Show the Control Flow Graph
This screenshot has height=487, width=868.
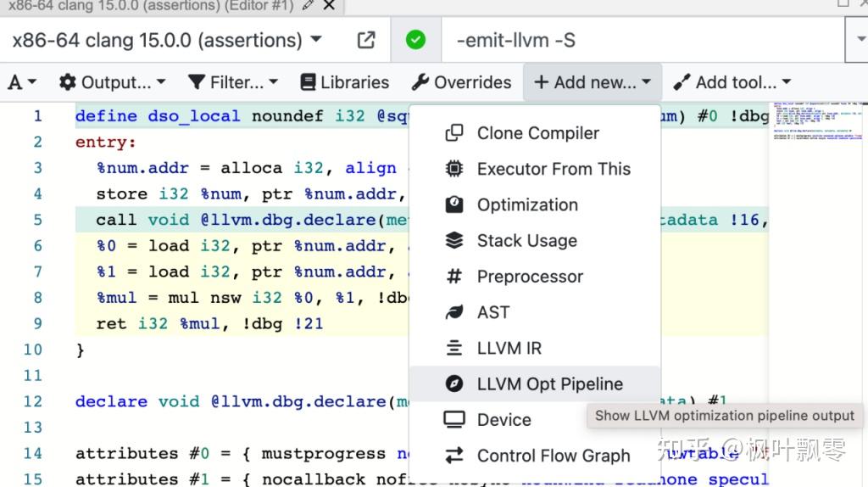click(x=535, y=456)
